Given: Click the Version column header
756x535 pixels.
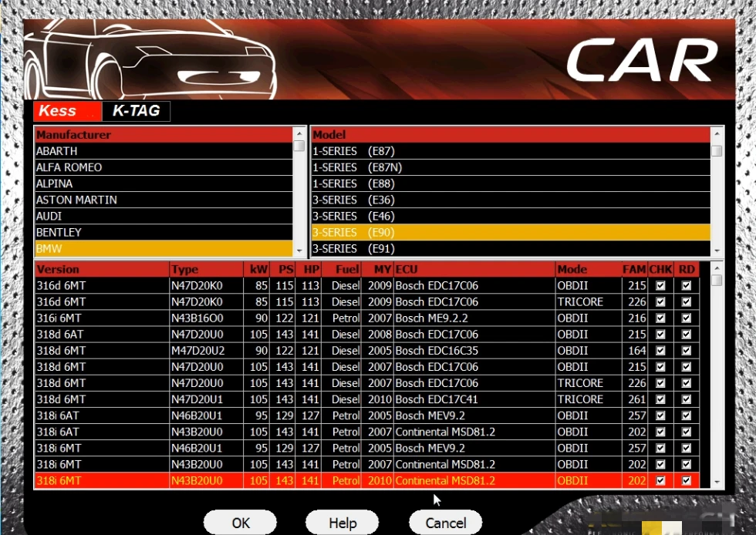Looking at the screenshot, I should [102, 269].
